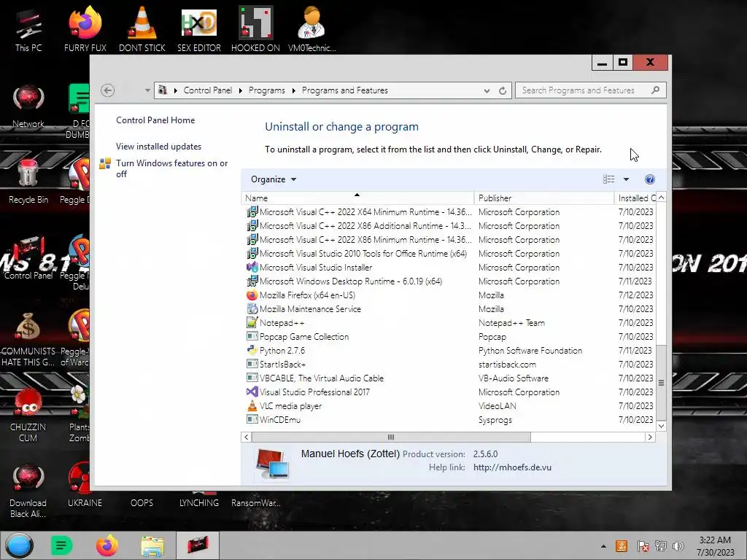Click the vertical scrollbar down arrow
This screenshot has height=560, width=747.
coord(661,426)
